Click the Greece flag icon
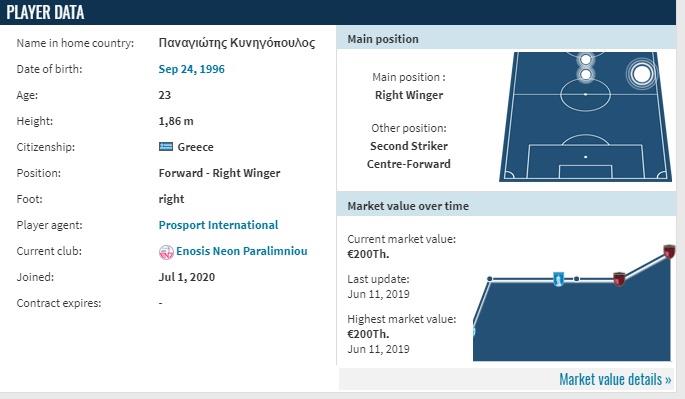 click(x=166, y=146)
